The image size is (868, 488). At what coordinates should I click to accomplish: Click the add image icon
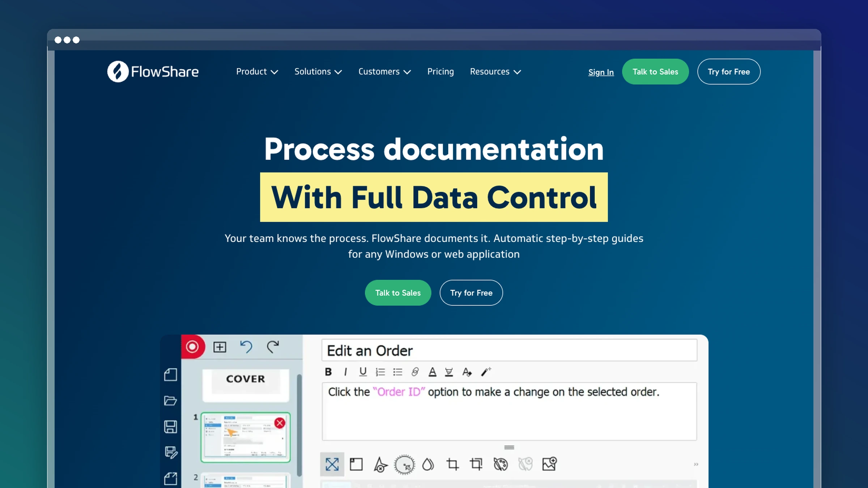549,464
